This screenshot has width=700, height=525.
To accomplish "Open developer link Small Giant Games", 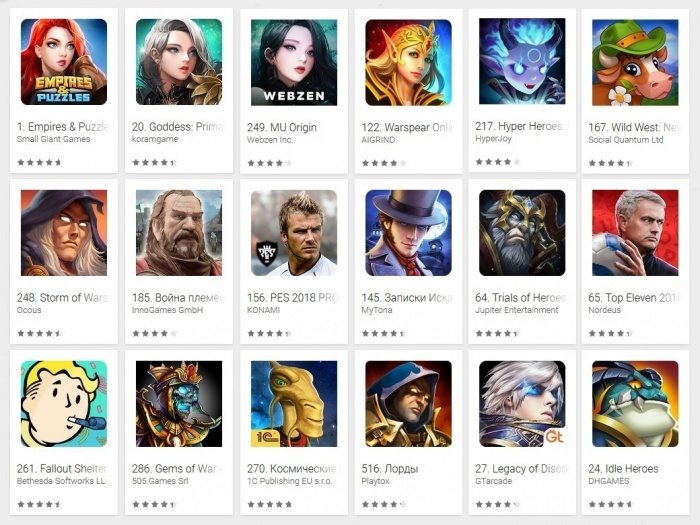I will (54, 139).
